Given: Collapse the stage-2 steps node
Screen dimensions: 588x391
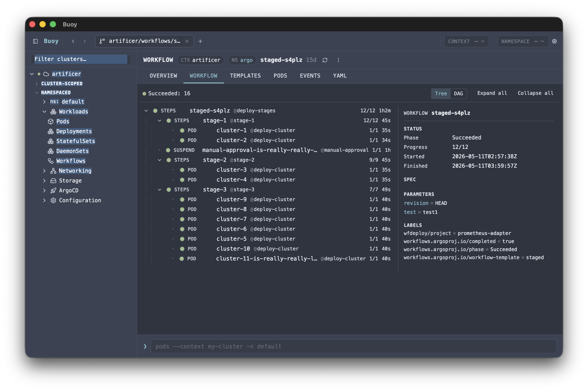Looking at the screenshot, I should 160,160.
